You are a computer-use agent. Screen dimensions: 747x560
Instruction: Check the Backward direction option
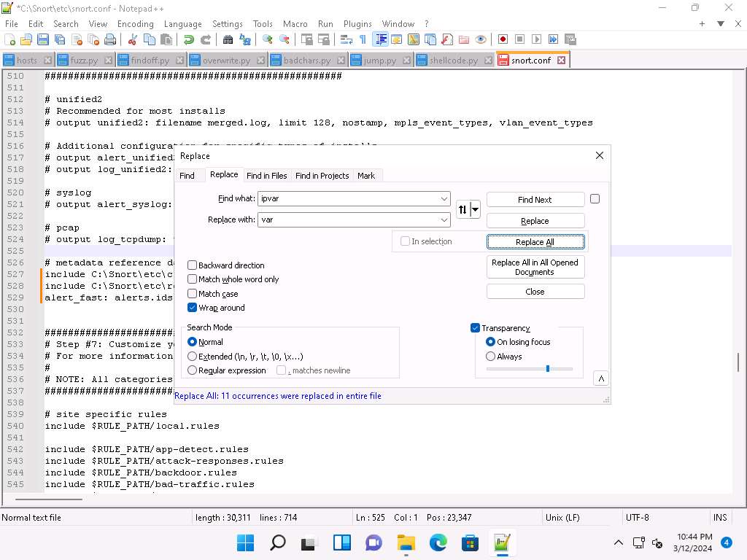(x=192, y=265)
